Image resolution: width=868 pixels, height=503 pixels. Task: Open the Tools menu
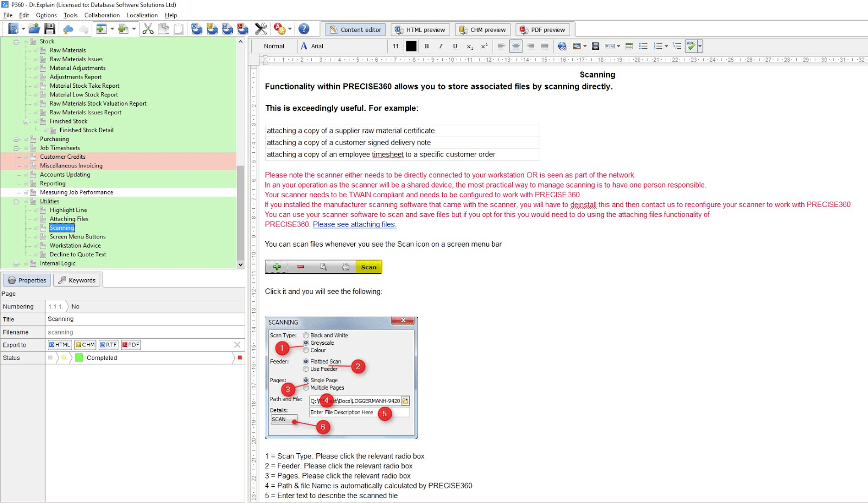(x=71, y=15)
